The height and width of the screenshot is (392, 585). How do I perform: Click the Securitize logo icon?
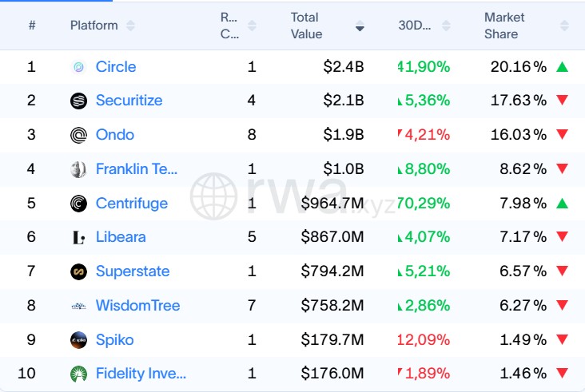pos(78,101)
